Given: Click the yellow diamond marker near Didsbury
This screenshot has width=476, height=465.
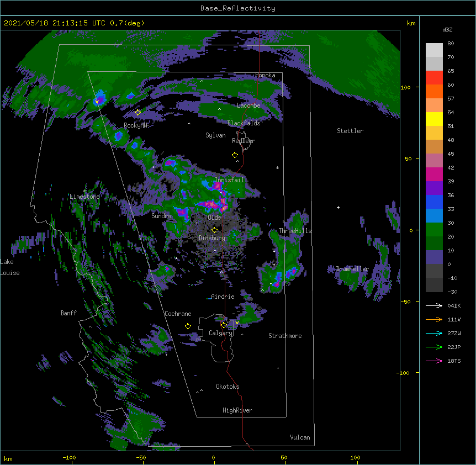Looking at the screenshot, I should 214,230.
